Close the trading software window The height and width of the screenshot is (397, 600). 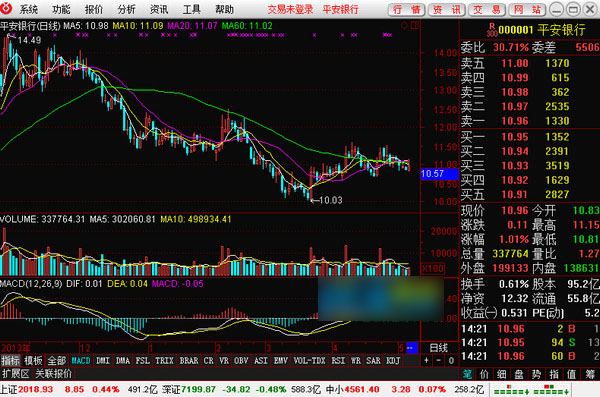point(590,9)
